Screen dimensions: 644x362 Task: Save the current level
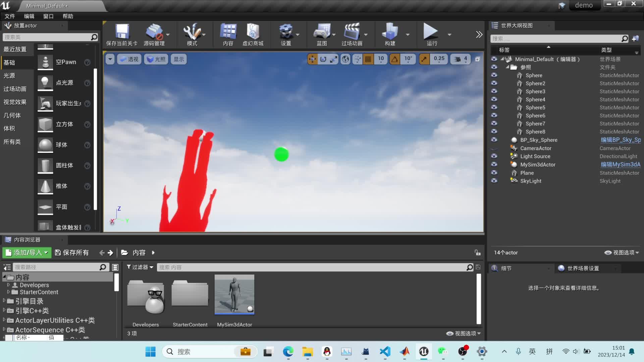[122, 34]
